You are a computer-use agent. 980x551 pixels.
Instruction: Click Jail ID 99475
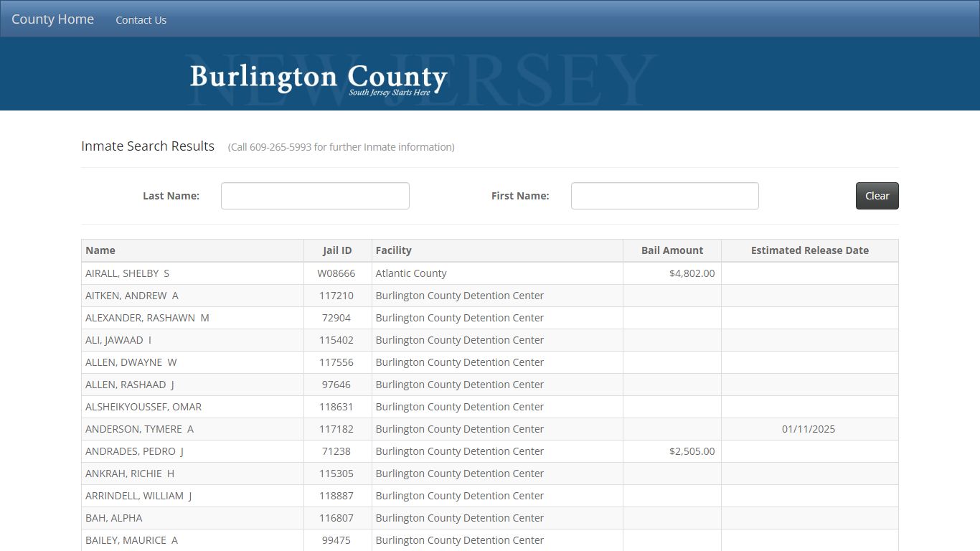[x=336, y=540]
